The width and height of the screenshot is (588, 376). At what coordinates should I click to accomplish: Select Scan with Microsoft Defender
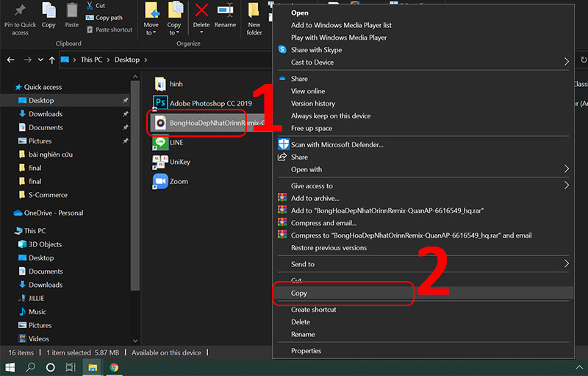337,145
